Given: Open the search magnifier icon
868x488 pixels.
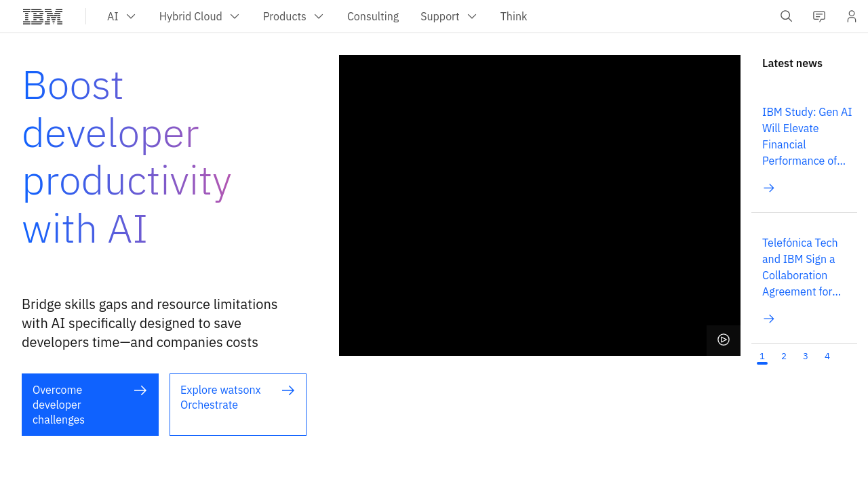Looking at the screenshot, I should coord(786,16).
